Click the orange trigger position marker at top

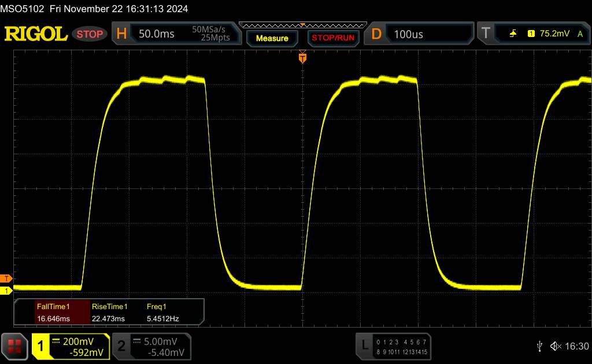[302, 57]
